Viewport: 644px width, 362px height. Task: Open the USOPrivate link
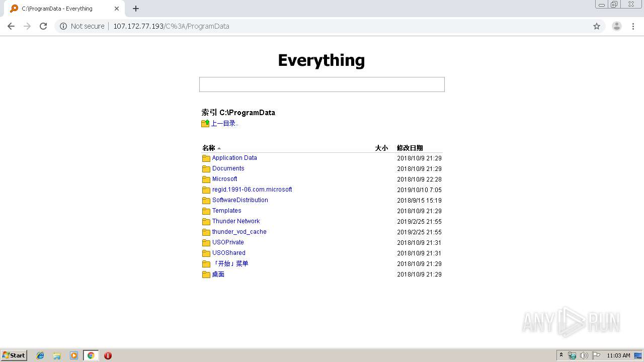click(228, 242)
